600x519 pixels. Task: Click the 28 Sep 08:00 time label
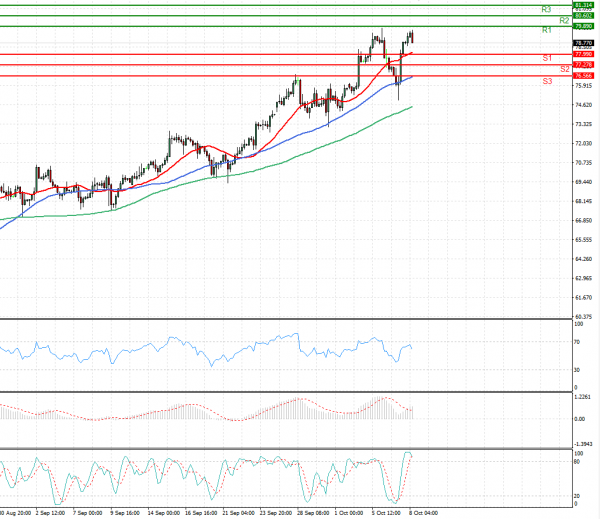point(313,513)
